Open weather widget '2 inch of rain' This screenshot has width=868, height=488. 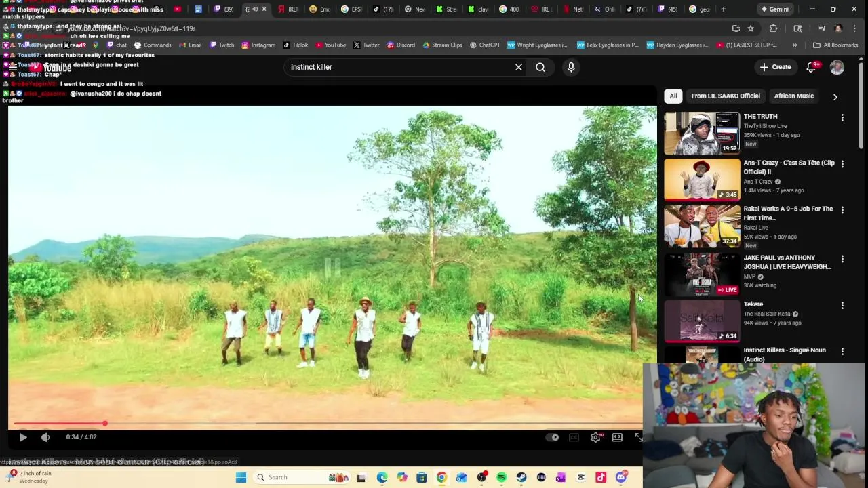pyautogui.click(x=30, y=477)
